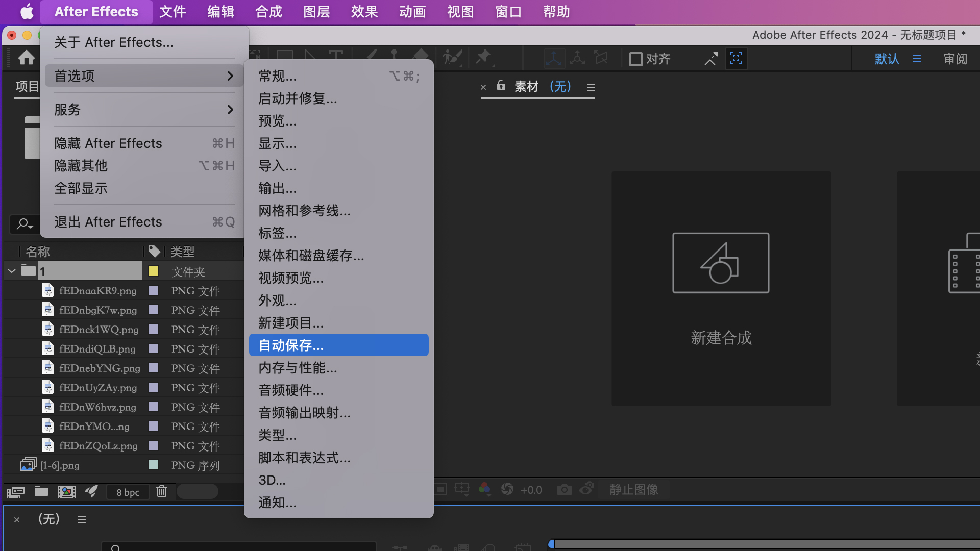Viewport: 980px width, 551px height.
Task: Open the New Composition icon in project panel
Action: pos(66,491)
